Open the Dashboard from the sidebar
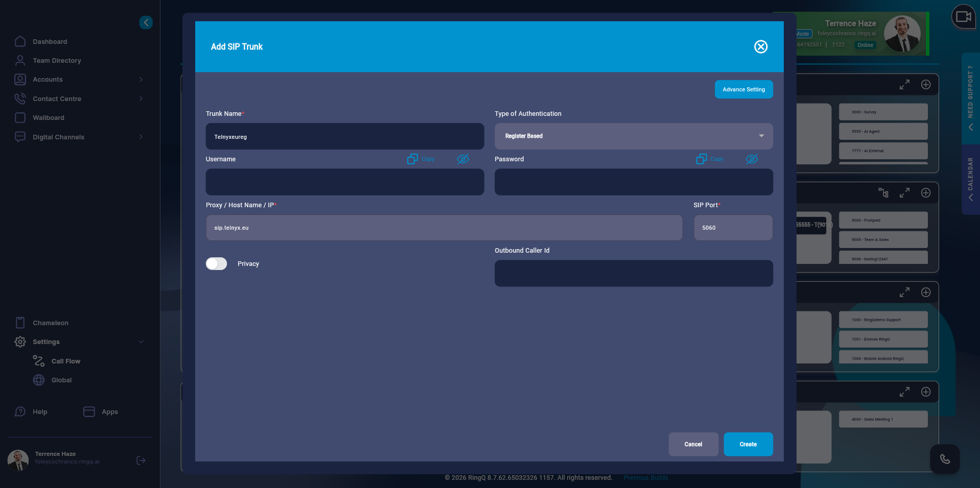The image size is (980, 488). pyautogui.click(x=50, y=41)
